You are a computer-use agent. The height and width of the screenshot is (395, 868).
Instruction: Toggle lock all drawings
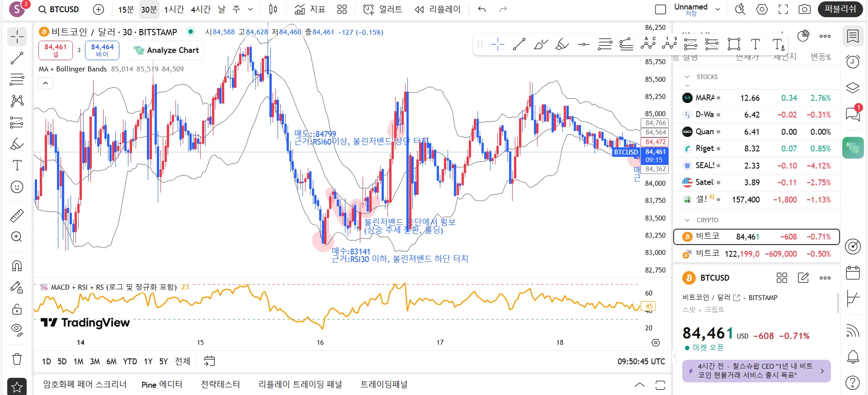(x=17, y=309)
